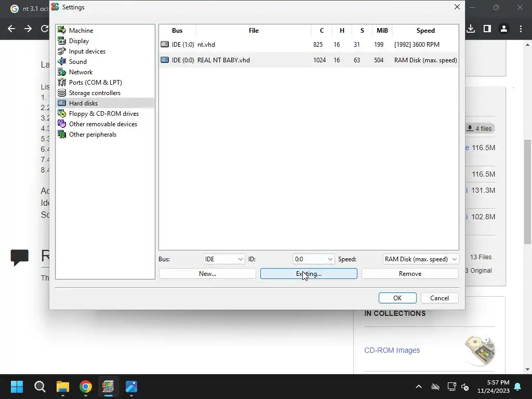
Task: Click OK to confirm settings
Action: (x=397, y=298)
